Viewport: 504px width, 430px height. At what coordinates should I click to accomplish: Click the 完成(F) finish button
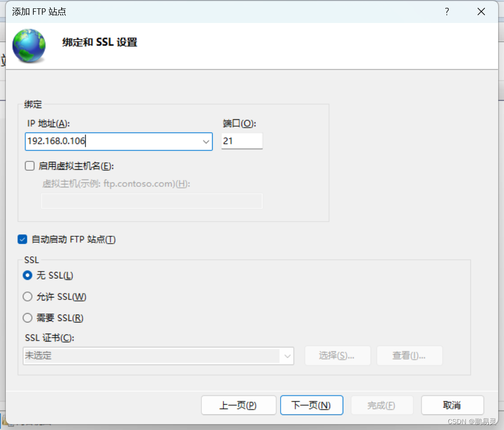click(x=382, y=405)
